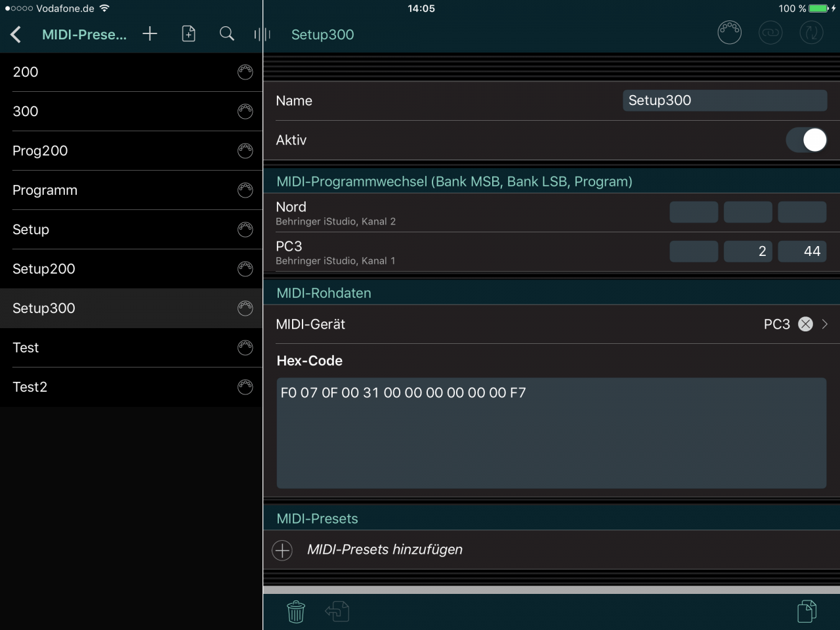This screenshot has width=840, height=630.
Task: Tap MIDI icon on the Setup300 row
Action: pos(245,308)
